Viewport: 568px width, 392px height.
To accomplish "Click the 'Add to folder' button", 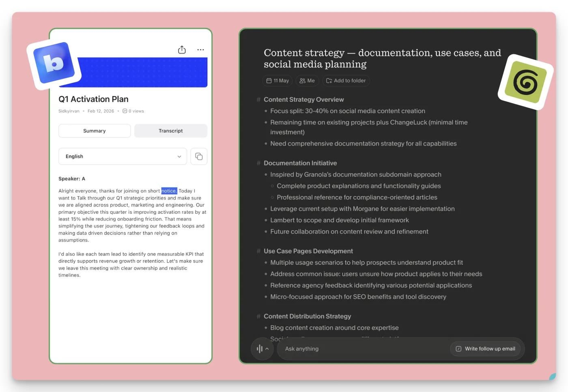I will click(346, 81).
